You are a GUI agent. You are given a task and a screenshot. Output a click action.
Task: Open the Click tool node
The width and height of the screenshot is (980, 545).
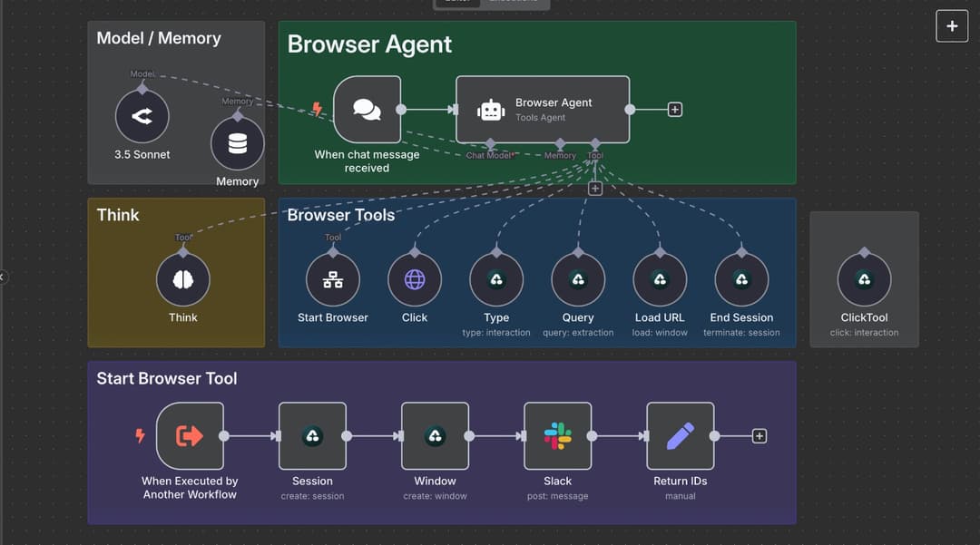[414, 278]
